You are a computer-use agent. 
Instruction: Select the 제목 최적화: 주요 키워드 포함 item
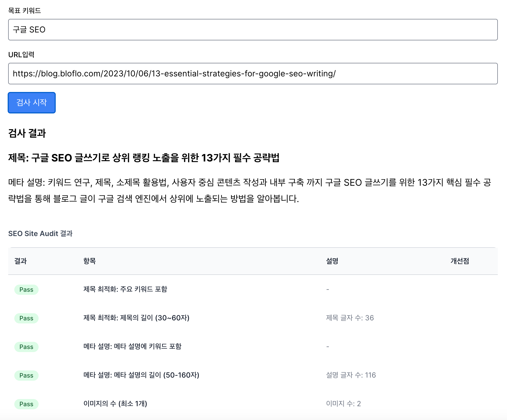tap(125, 289)
